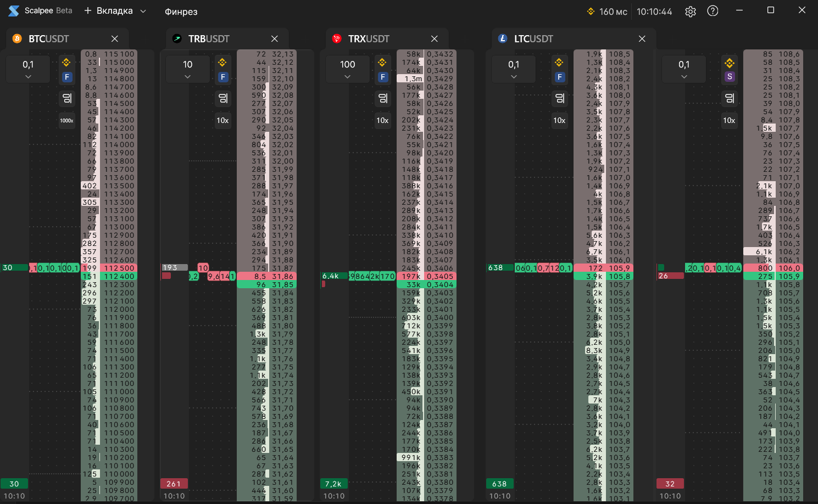
Task: Click the blue F futures badge in TRBUSDT panel
Action: coord(223,77)
